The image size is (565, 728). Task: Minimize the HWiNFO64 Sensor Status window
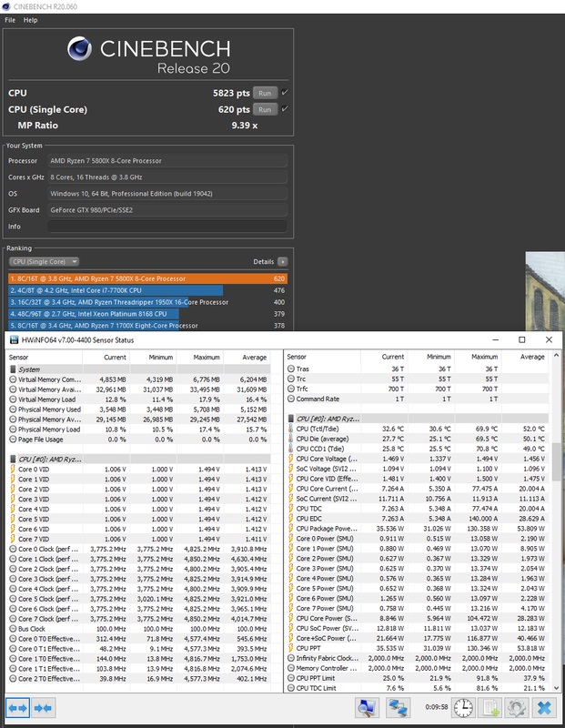click(x=495, y=339)
